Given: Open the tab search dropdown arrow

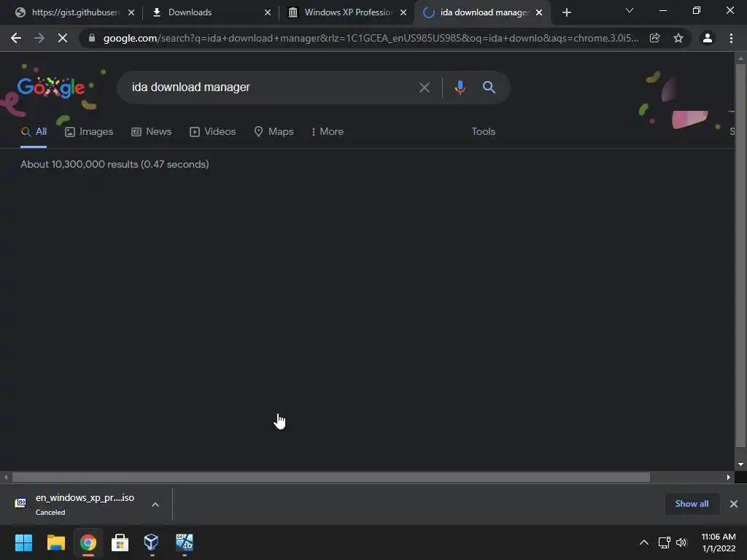Looking at the screenshot, I should 630,10.
